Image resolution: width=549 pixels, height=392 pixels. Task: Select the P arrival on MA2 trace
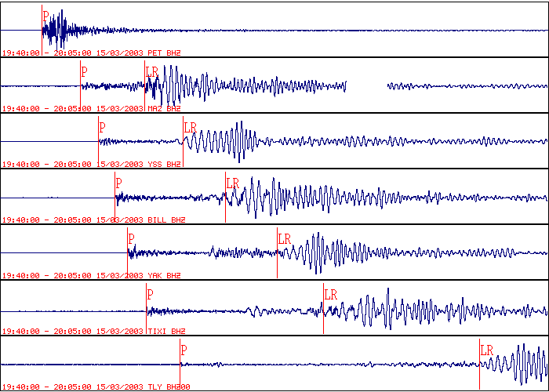point(84,71)
